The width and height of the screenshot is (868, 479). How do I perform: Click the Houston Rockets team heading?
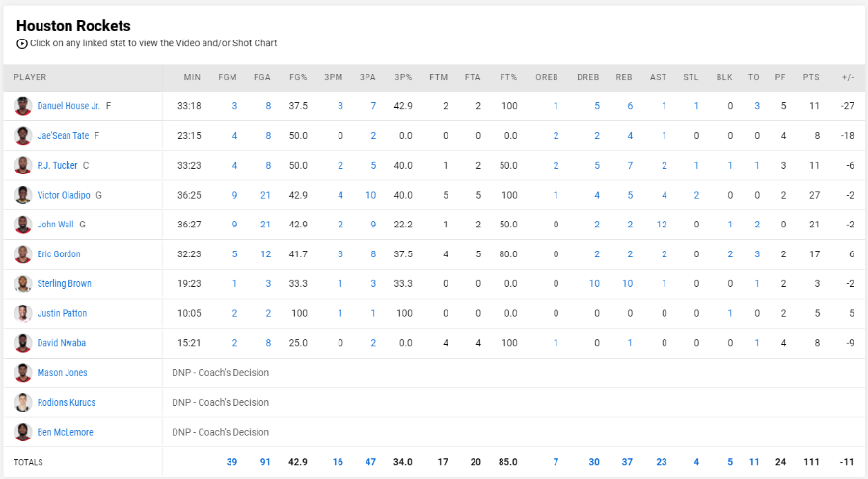73,26
